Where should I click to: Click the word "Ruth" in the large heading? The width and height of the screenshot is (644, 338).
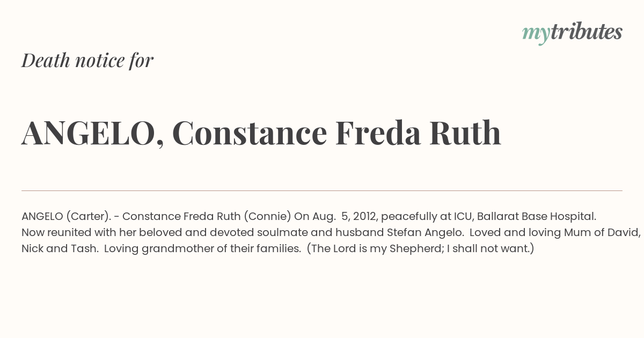465,133
